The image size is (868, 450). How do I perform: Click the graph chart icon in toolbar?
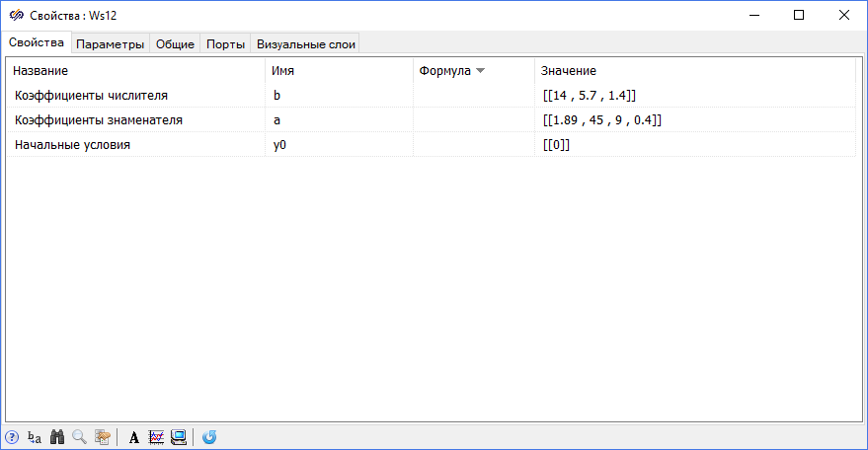[156, 437]
